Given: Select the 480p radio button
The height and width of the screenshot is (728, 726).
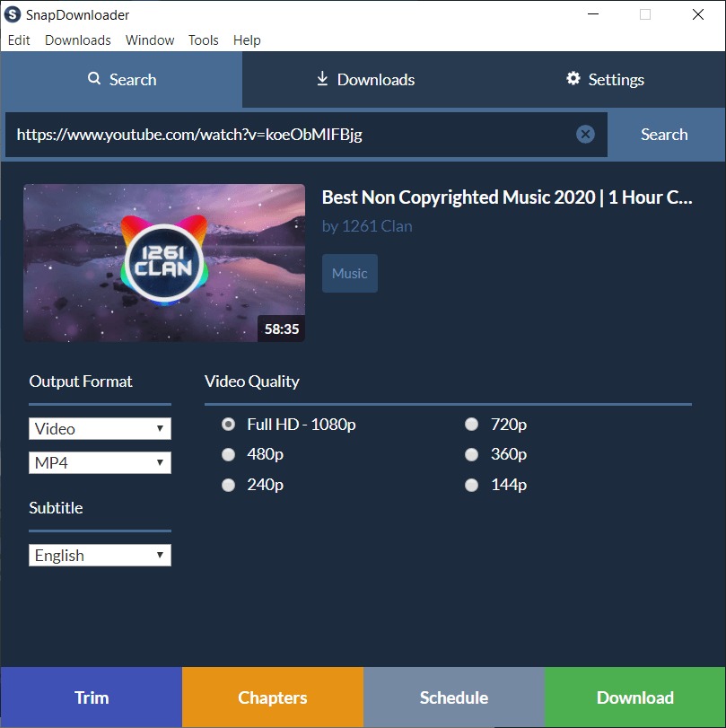Looking at the screenshot, I should point(229,454).
